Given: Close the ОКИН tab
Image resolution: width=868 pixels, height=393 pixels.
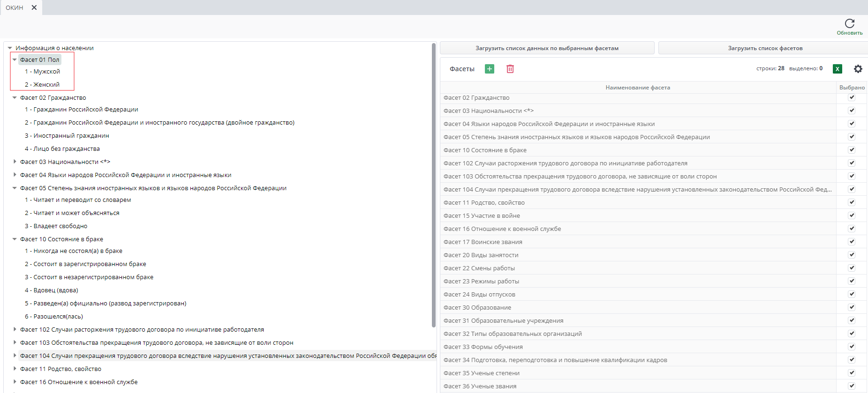Looking at the screenshot, I should click(34, 7).
